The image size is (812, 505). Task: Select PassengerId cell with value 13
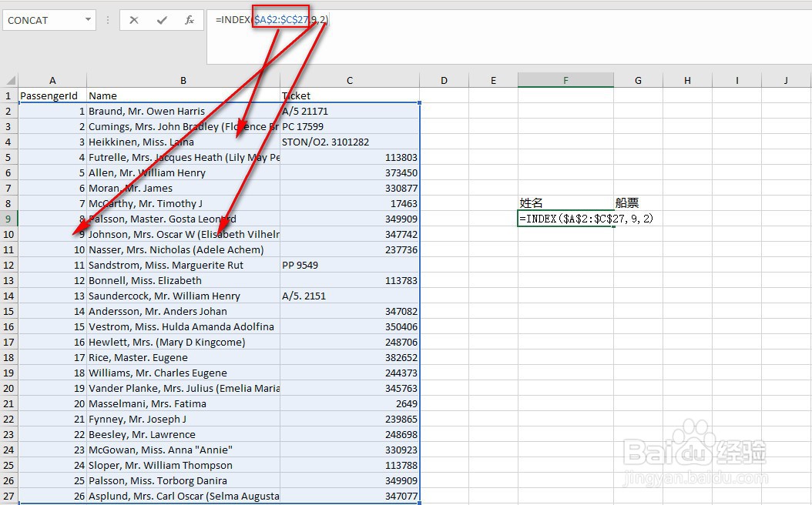pos(52,296)
